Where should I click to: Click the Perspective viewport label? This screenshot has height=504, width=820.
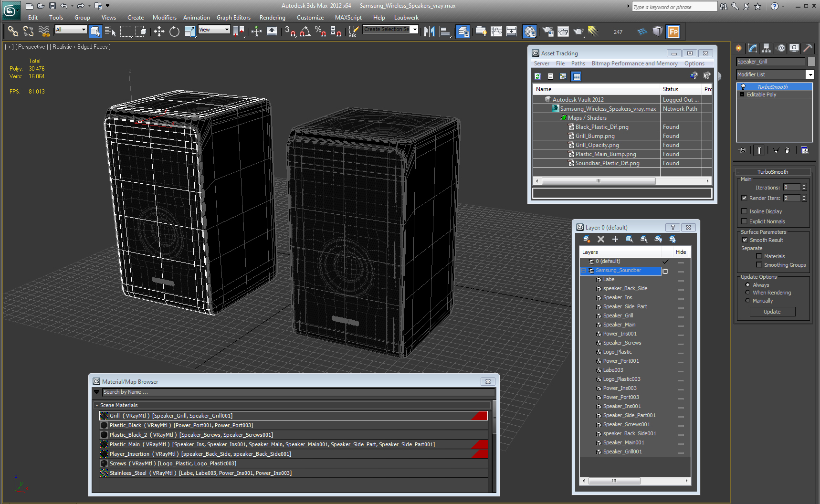[x=32, y=47]
